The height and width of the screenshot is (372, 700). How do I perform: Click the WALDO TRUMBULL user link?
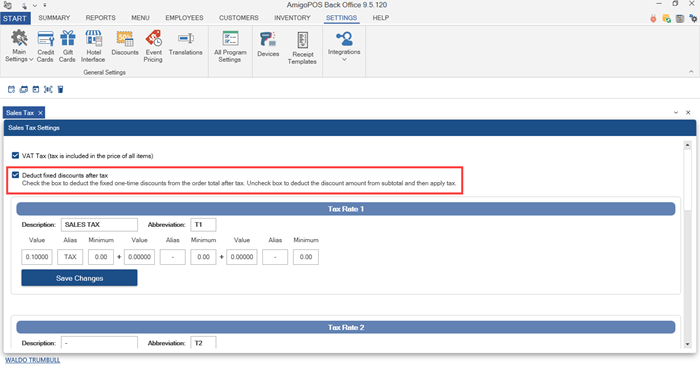(x=33, y=360)
